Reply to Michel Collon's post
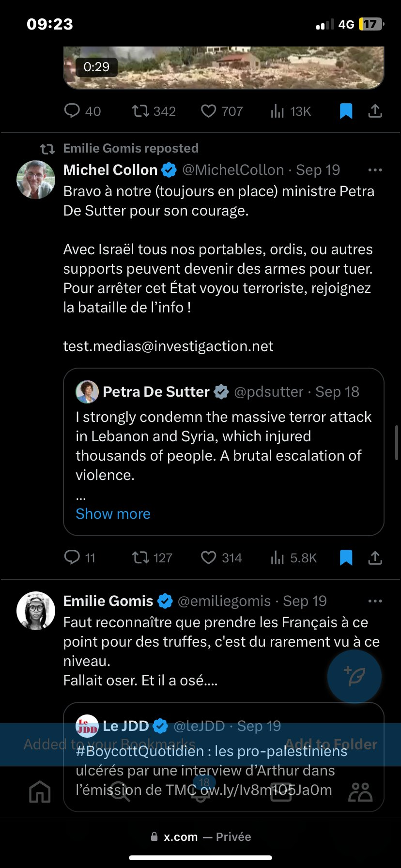Image resolution: width=401 pixels, height=868 pixels. (72, 558)
